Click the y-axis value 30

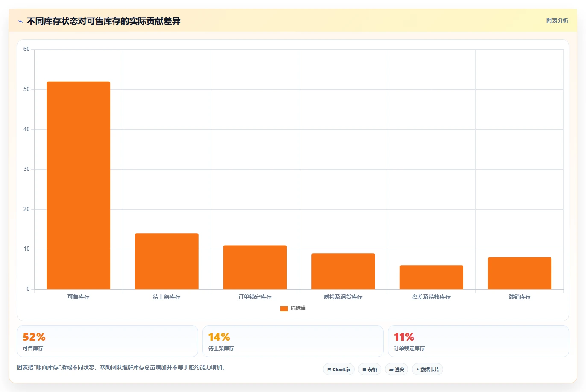[26, 169]
